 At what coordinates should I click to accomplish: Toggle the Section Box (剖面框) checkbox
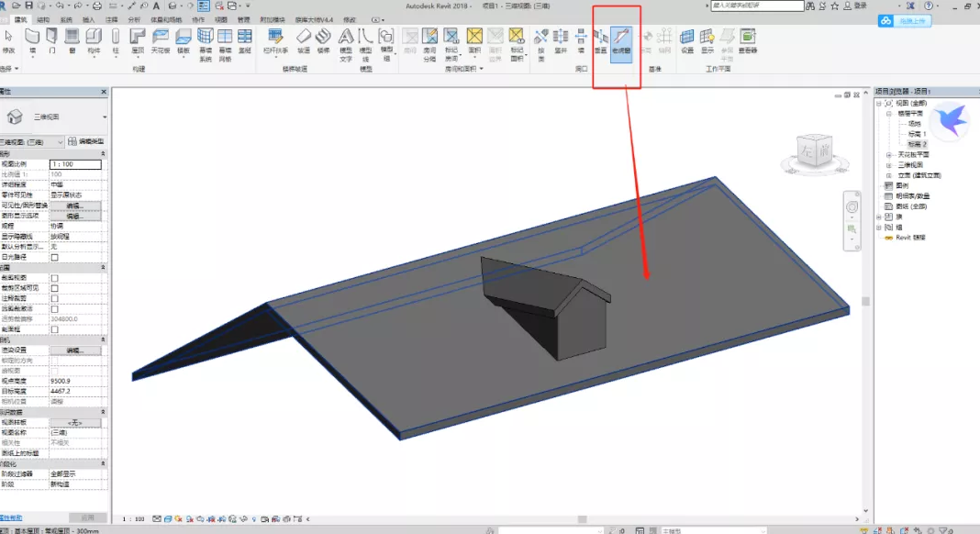(54, 329)
